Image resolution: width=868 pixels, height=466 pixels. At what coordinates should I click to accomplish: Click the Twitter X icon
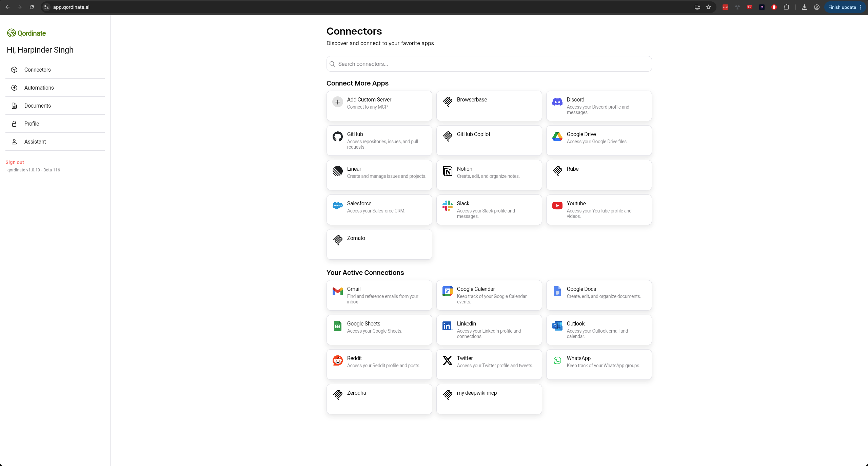click(447, 360)
